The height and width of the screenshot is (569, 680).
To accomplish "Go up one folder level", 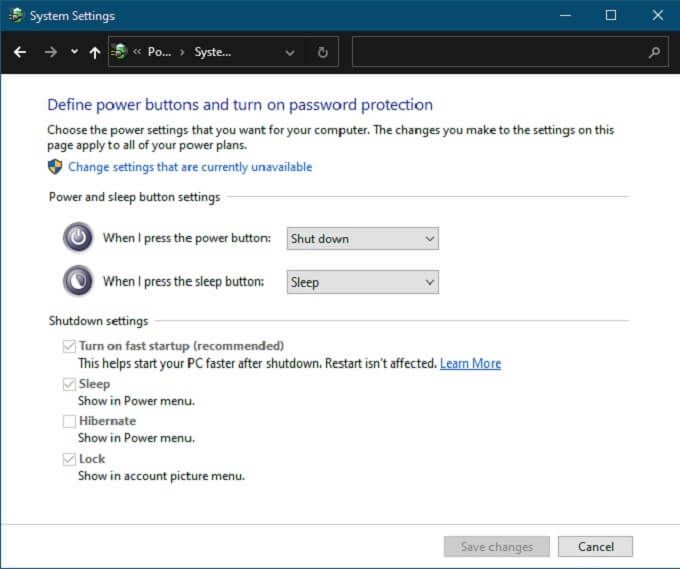I will tap(95, 52).
